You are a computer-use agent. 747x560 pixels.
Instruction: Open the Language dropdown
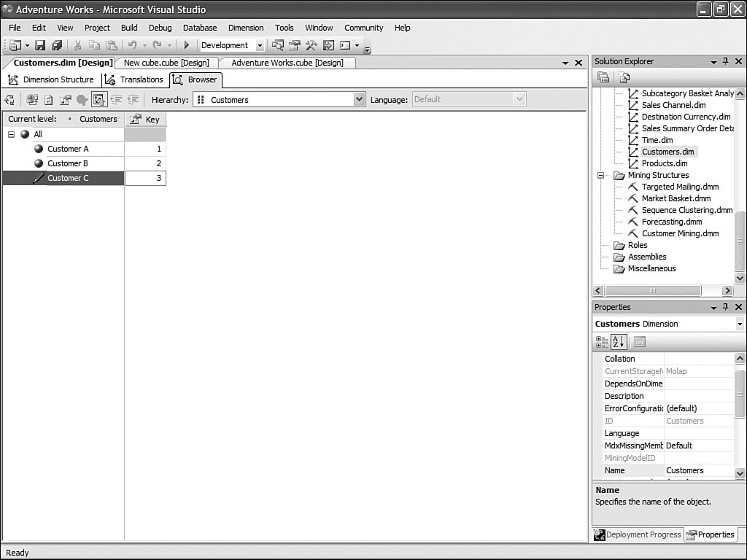(519, 99)
